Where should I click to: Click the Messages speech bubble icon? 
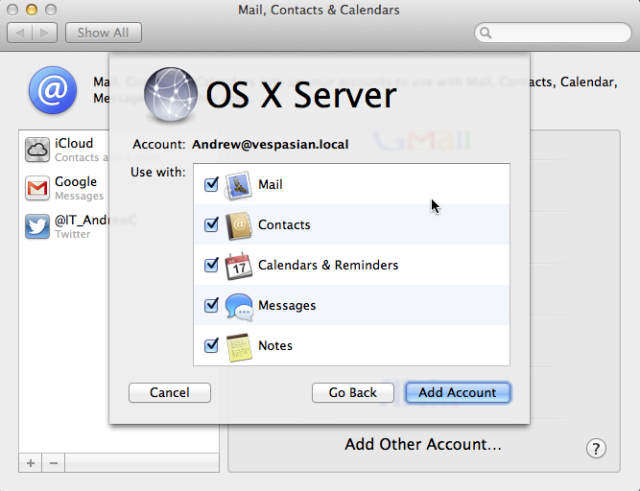tap(239, 306)
